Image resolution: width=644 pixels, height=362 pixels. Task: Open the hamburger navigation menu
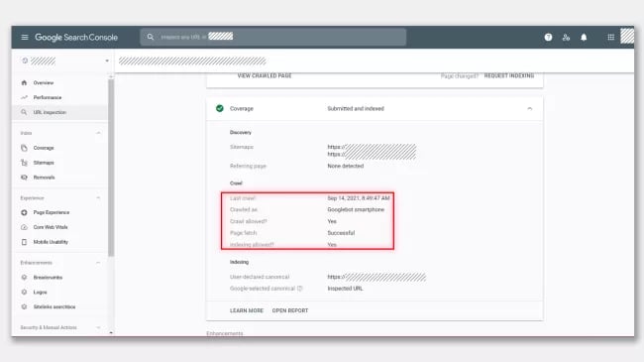point(25,37)
